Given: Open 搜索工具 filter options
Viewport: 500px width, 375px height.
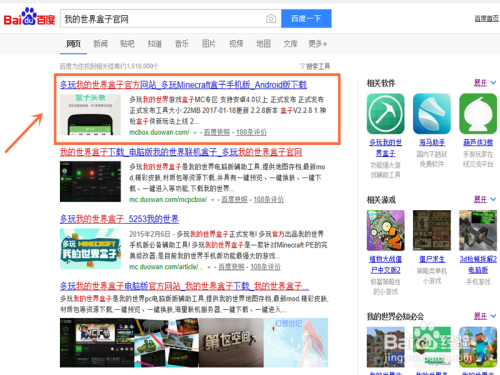Looking at the screenshot, I should point(315,66).
